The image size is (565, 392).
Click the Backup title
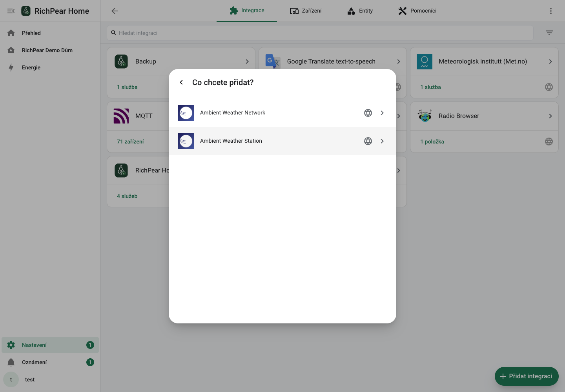coord(146,62)
